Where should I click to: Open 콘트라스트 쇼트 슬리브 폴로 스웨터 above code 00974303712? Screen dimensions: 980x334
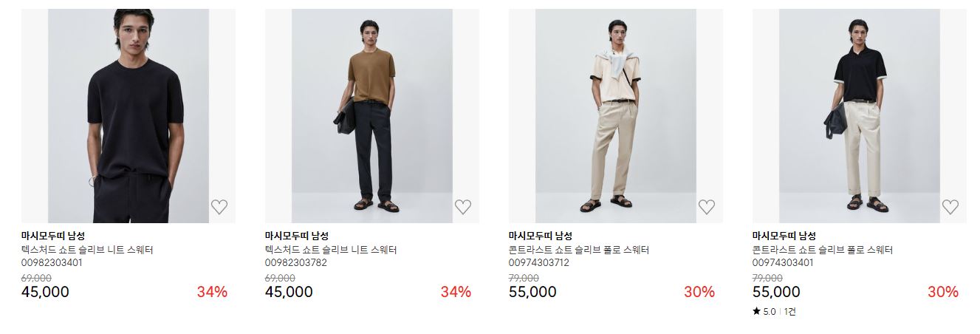579,250
